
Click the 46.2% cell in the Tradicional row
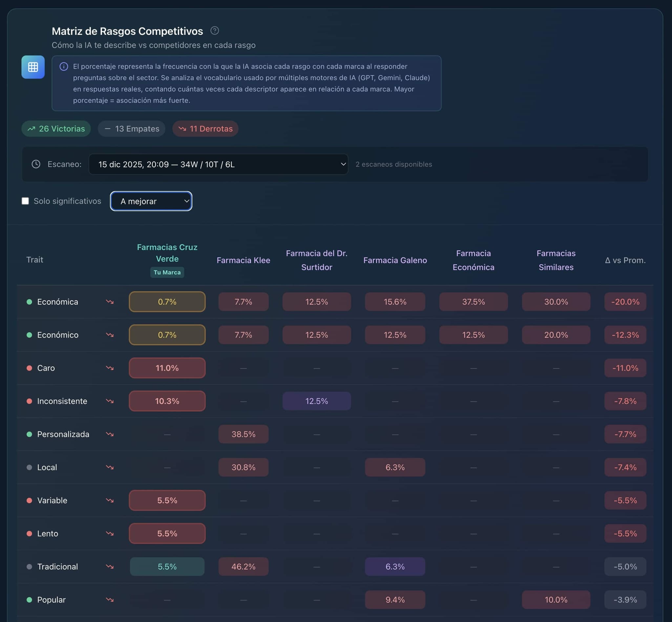point(243,566)
